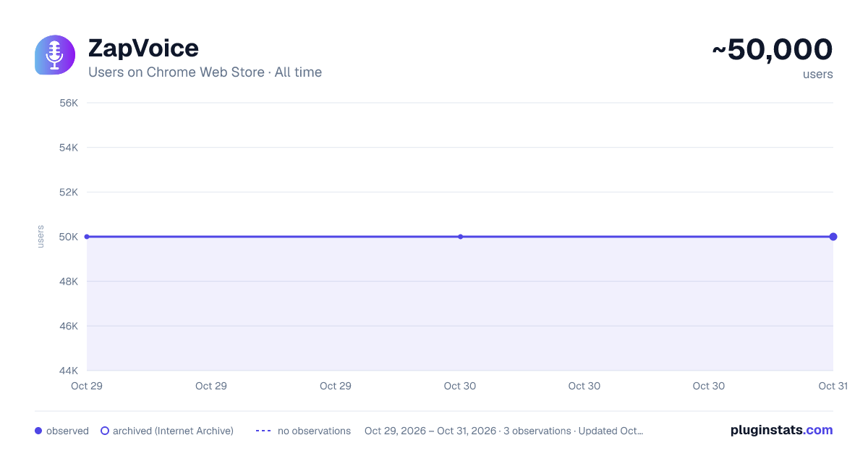Click the 48K y-axis label
This screenshot has width=868, height=456.
point(69,282)
